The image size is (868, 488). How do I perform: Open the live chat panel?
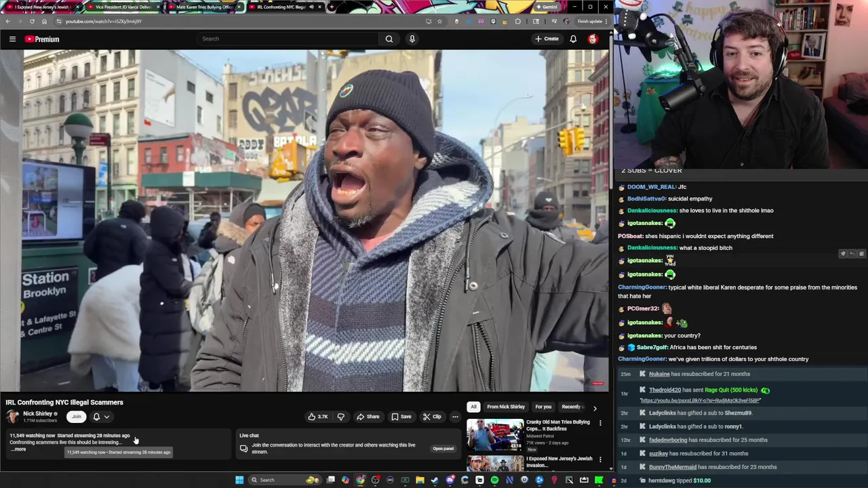point(443,449)
